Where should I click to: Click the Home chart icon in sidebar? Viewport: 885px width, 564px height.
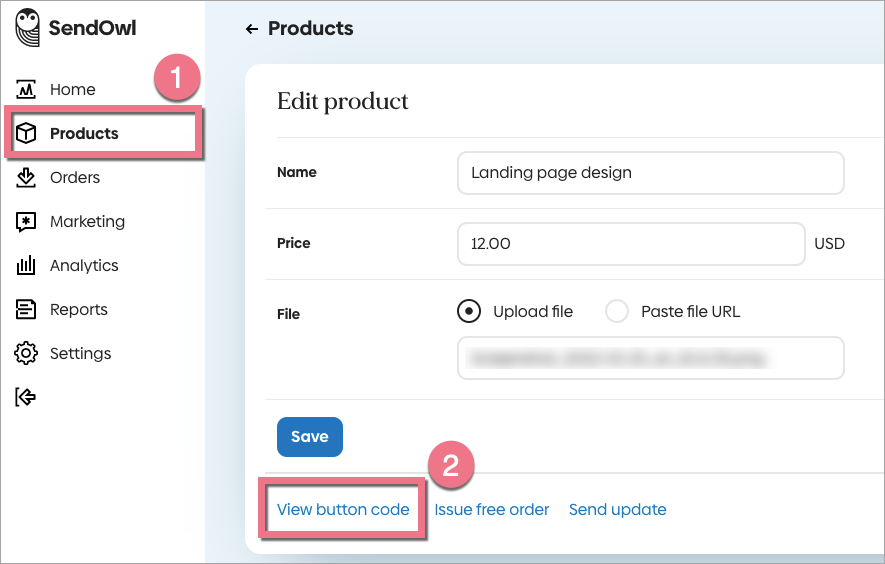(x=27, y=90)
